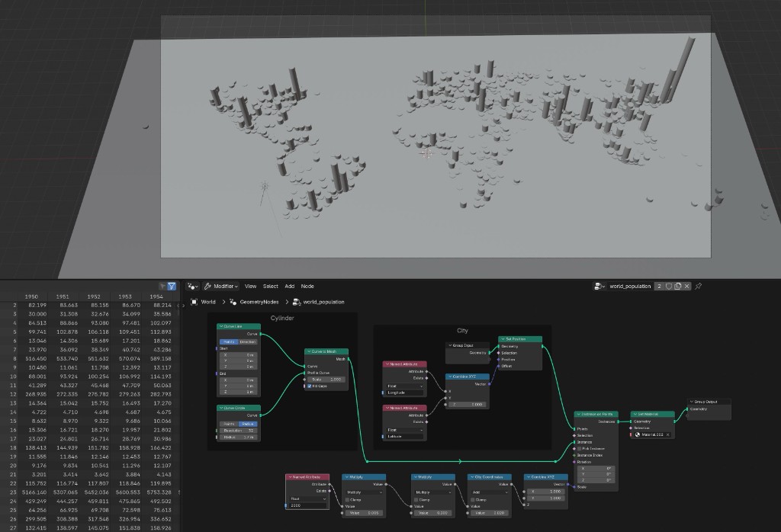
Task: Unlink Material.002 in the Set Material node
Action: coord(667,434)
